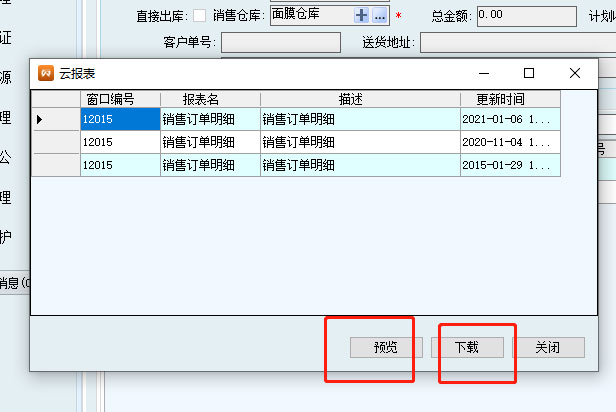Click the 送货地址 input field

tap(515, 42)
